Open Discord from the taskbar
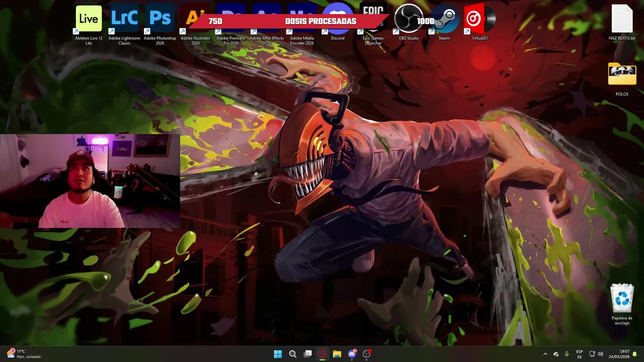This screenshot has height=362, width=644. pos(352,354)
